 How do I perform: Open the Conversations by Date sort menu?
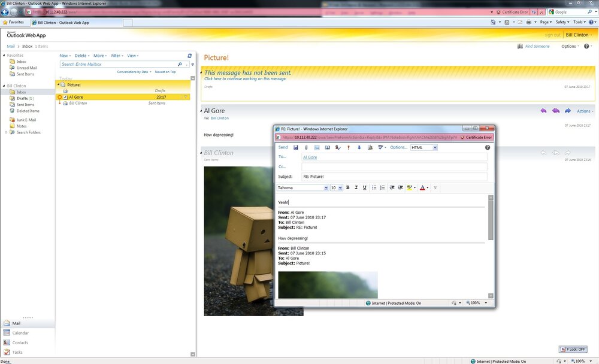(x=134, y=72)
